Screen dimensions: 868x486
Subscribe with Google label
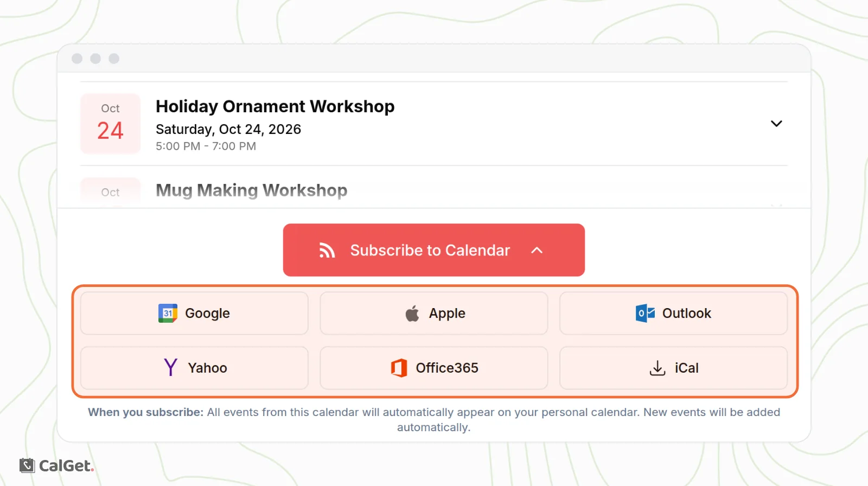click(x=207, y=314)
